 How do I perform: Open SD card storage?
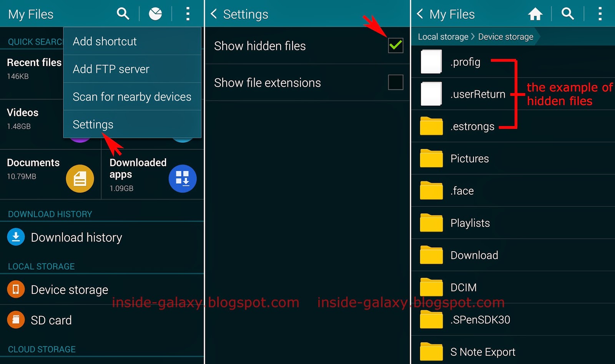coord(102,320)
